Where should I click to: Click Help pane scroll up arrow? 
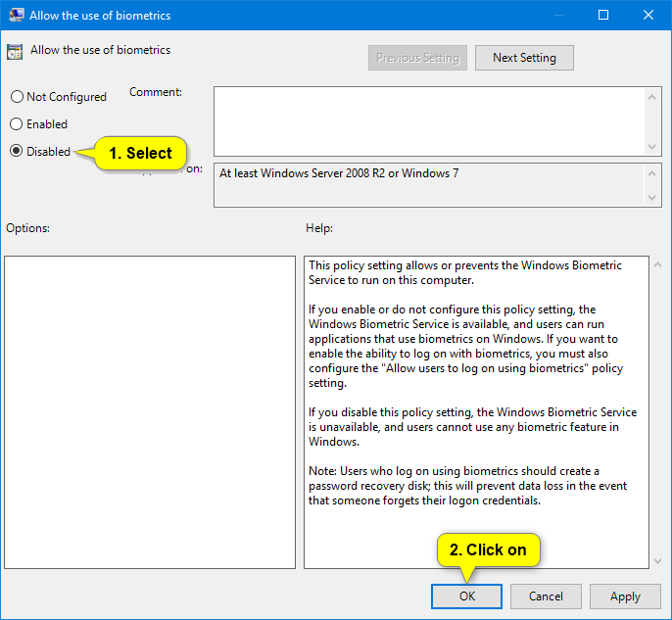657,265
